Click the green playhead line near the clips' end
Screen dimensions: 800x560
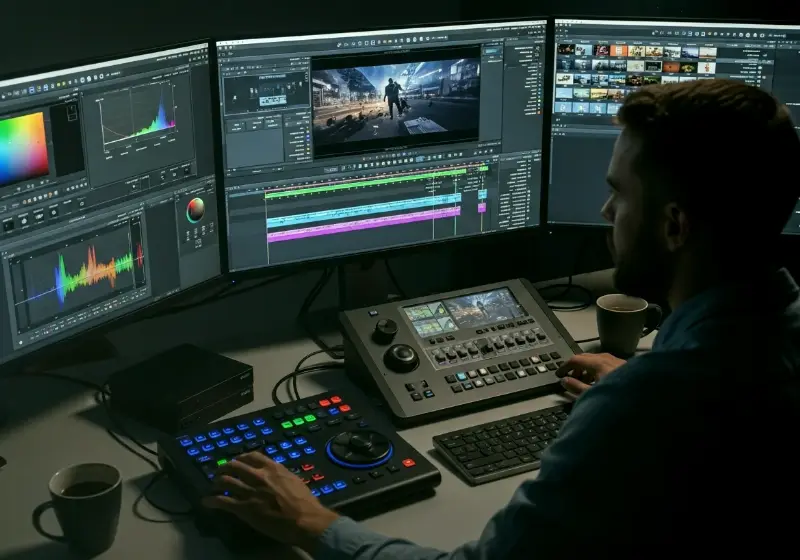455,207
